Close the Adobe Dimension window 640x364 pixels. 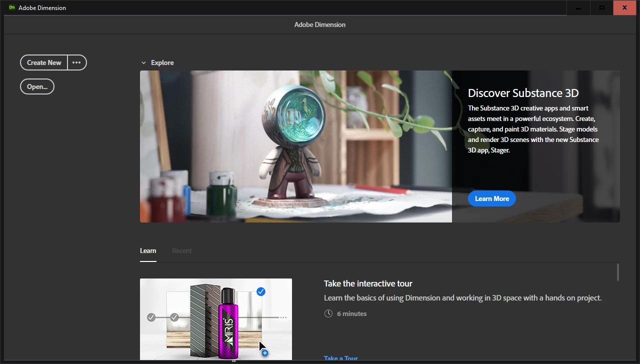point(624,7)
